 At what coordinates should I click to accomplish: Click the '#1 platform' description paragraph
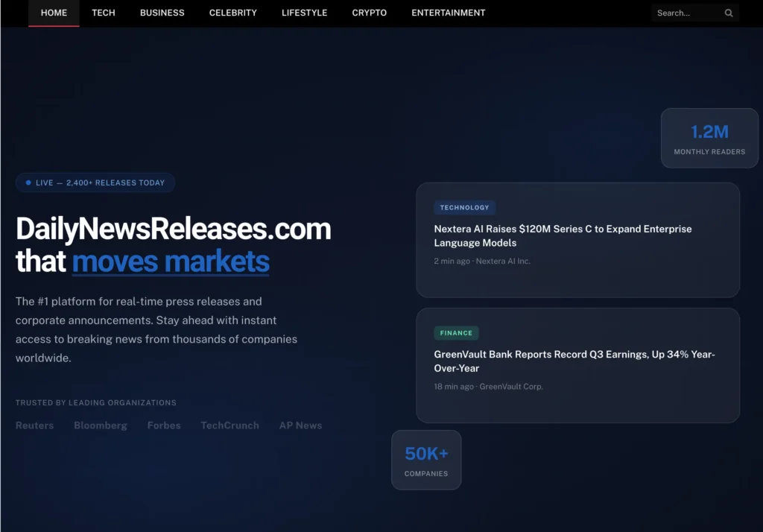156,329
